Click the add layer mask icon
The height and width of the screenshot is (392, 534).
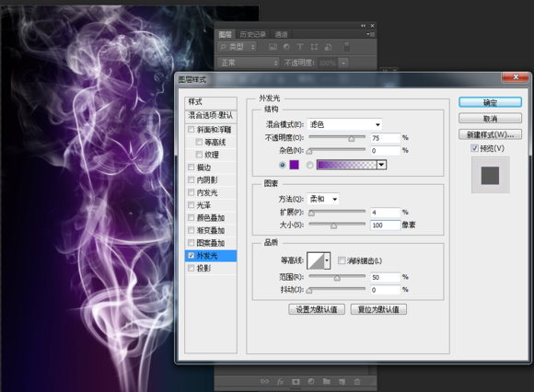296,382
